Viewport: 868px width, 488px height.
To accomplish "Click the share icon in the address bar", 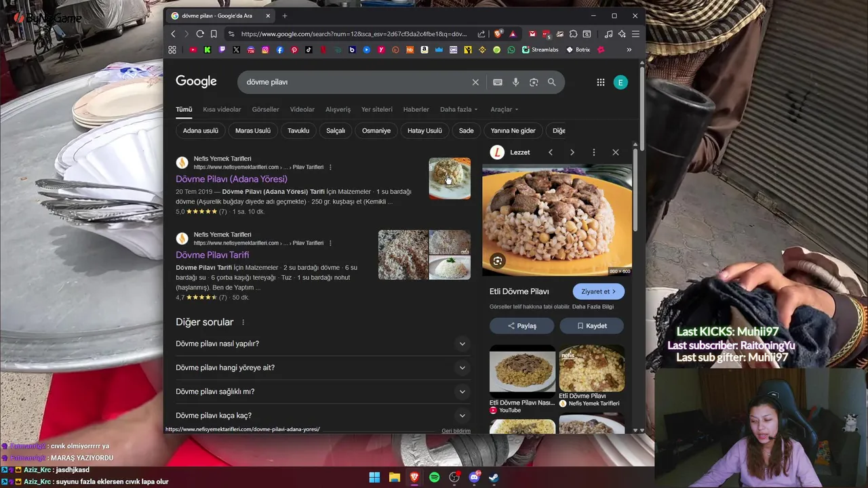I will tap(481, 34).
